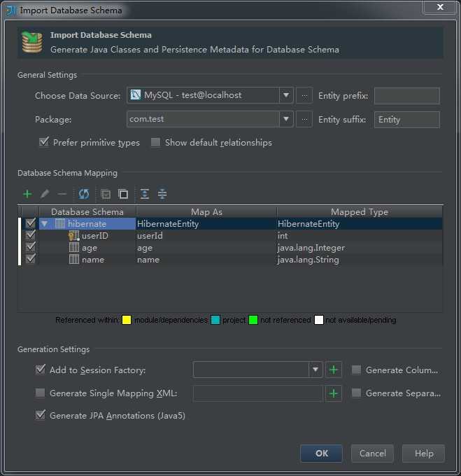Click the userID primary key column icon
Image resolution: width=461 pixels, height=476 pixels.
(x=73, y=236)
